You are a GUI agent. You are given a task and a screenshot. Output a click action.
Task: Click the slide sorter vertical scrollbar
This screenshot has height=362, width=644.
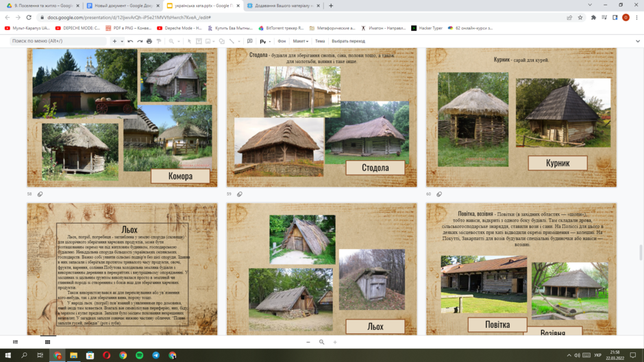[641, 252]
